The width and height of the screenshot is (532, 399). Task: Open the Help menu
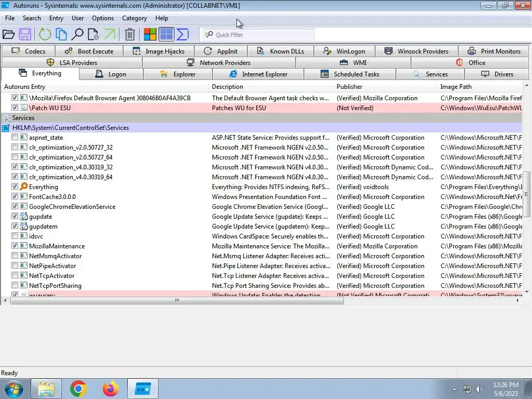pyautogui.click(x=162, y=18)
